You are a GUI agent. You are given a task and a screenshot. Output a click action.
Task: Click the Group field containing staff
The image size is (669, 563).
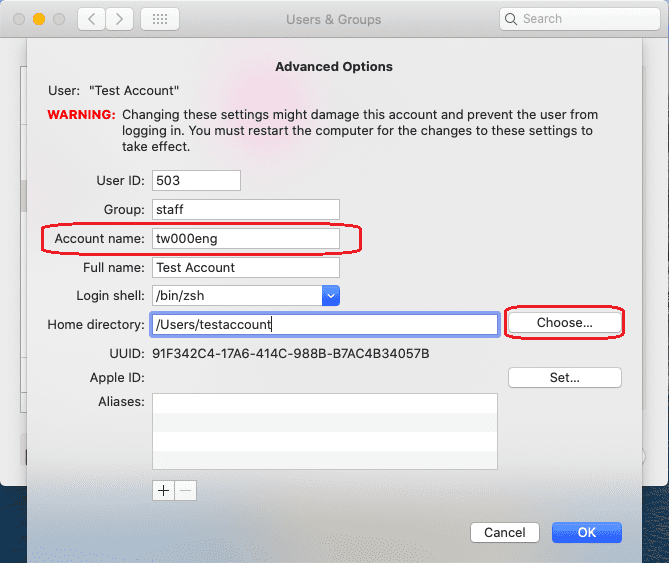(x=245, y=210)
